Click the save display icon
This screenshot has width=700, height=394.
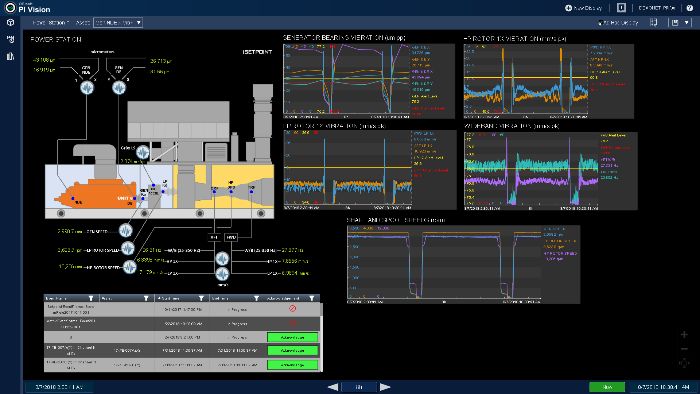click(x=675, y=22)
